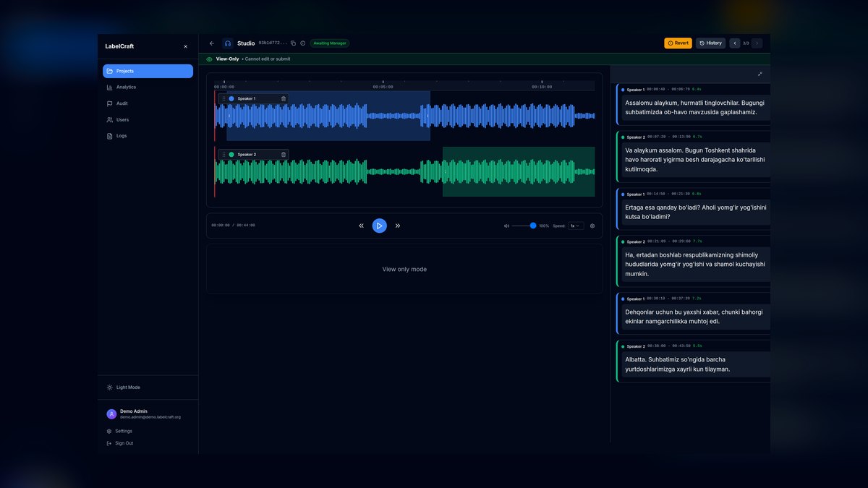
Task: Rewind the audio playback
Action: (x=361, y=226)
